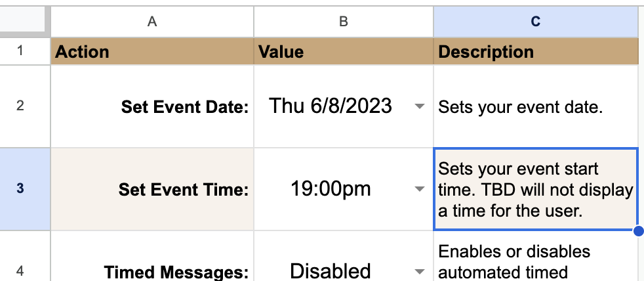The width and height of the screenshot is (644, 281).
Task: Select the Set Event Date label cell
Action: [x=152, y=106]
